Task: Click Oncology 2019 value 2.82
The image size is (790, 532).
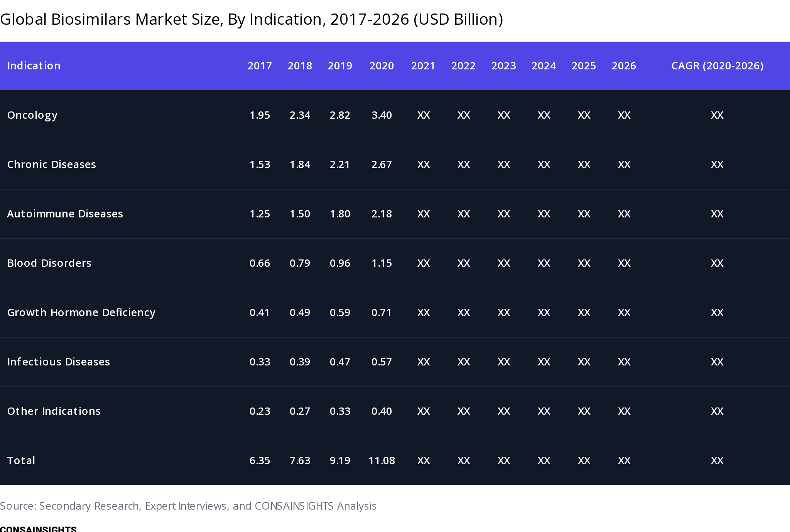Action: pos(340,115)
